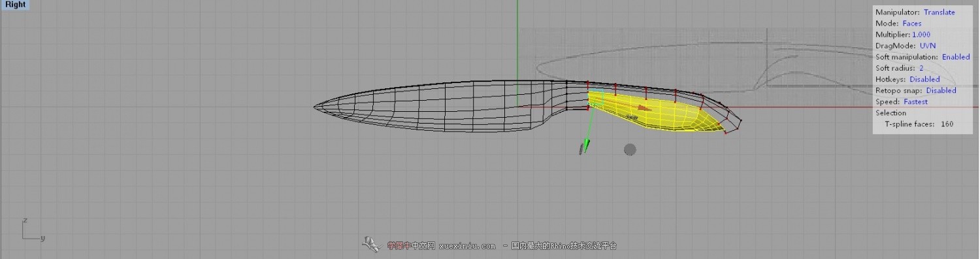Image resolution: width=980 pixels, height=259 pixels.
Task: Open the Right viewport title menu
Action: (x=15, y=5)
